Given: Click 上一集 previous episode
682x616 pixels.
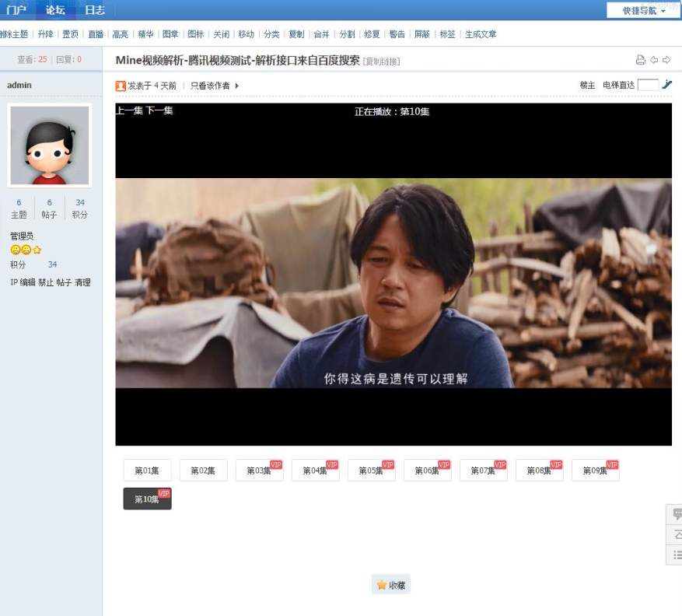Looking at the screenshot, I should click(129, 110).
